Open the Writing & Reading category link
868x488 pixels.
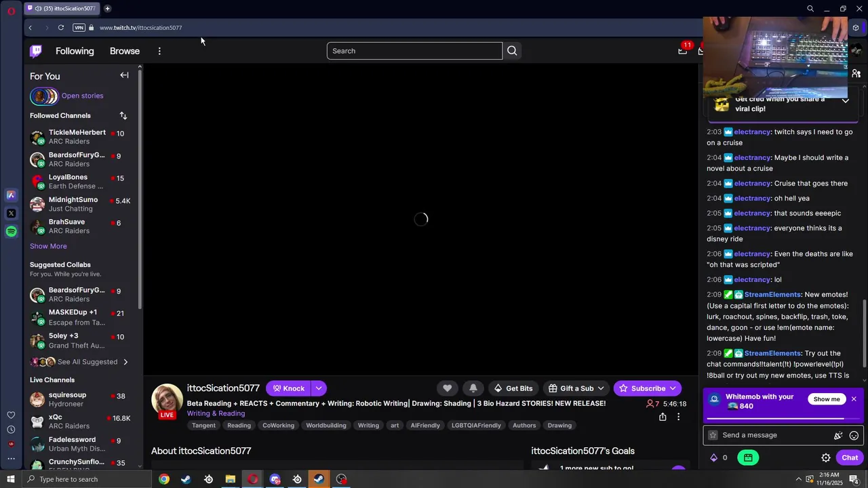coord(216,413)
